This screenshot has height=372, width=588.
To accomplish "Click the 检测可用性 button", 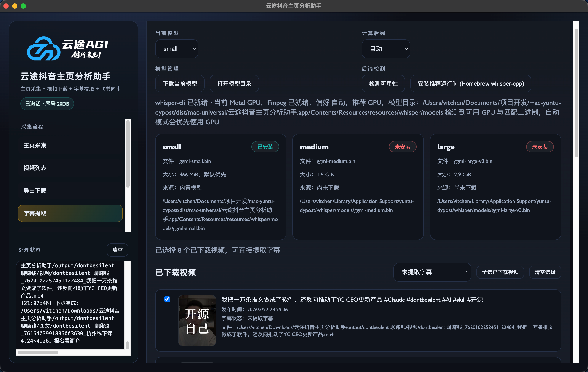I will pyautogui.click(x=383, y=83).
